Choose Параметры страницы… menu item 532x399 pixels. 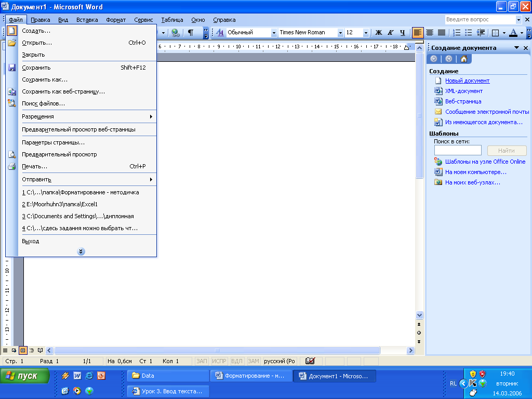coord(81,142)
